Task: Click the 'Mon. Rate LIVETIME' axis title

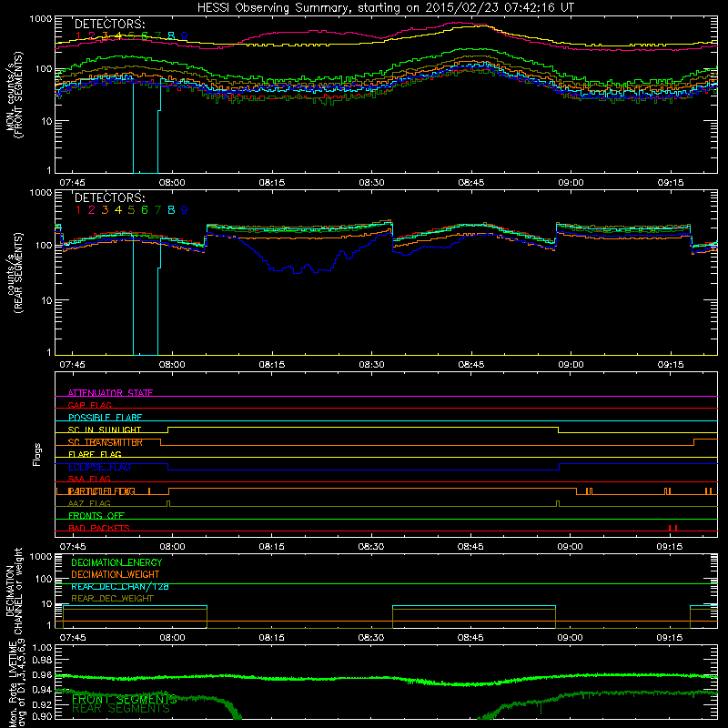Action: tap(14, 684)
